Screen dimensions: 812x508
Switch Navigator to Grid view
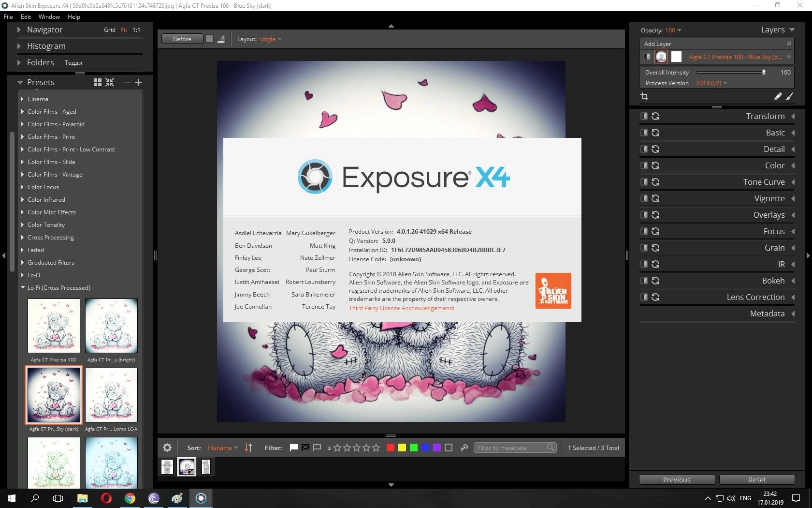110,30
